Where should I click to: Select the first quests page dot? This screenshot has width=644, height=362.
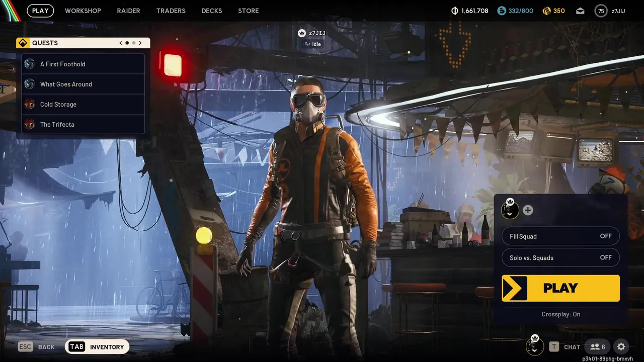(x=127, y=43)
